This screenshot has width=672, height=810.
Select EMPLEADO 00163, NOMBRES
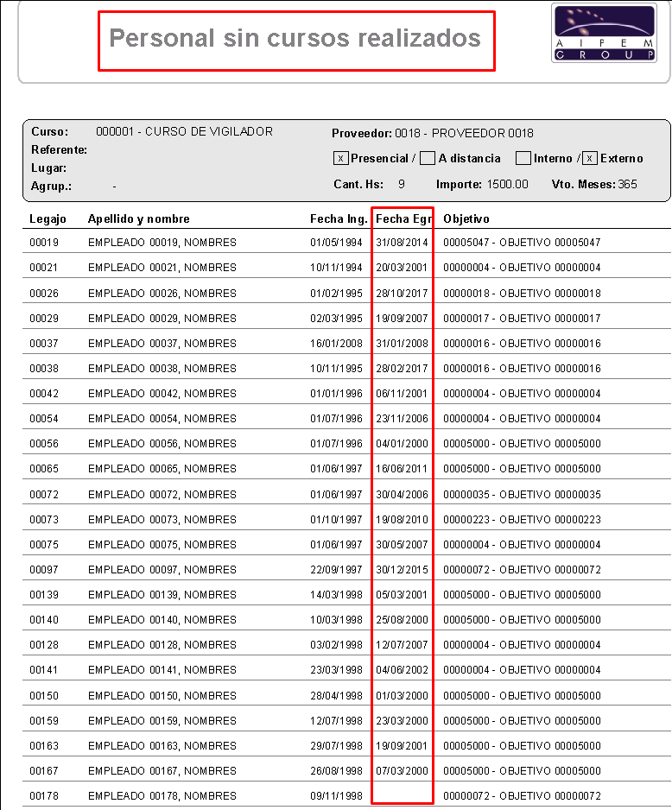(162, 746)
